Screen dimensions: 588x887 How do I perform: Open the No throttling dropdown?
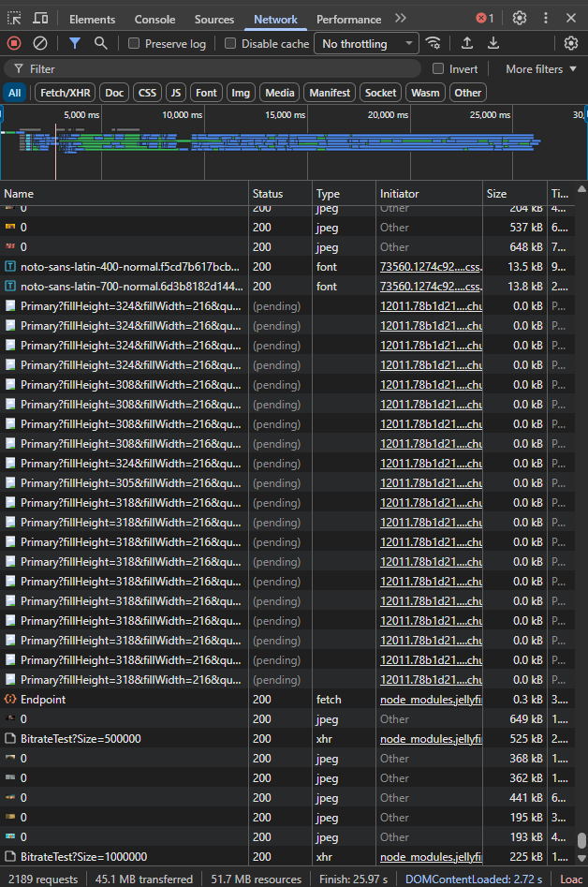(366, 44)
